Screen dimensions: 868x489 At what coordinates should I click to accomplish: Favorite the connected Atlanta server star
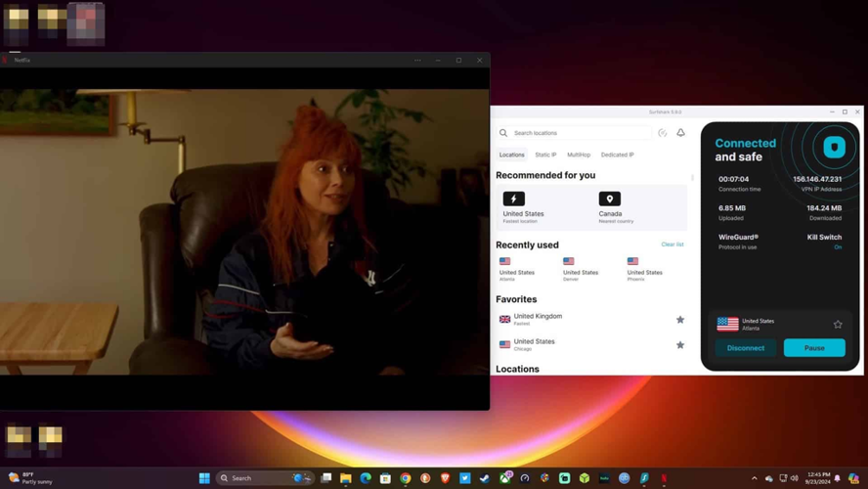point(838,324)
